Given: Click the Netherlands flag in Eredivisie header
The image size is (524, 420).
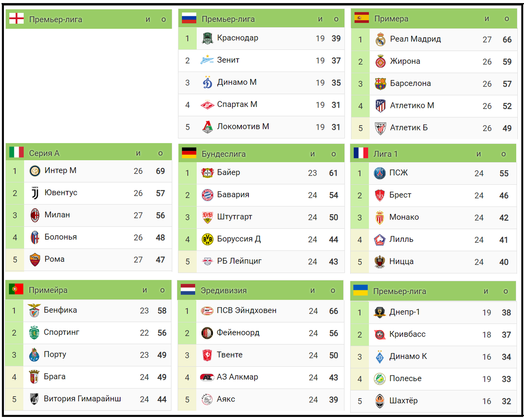Looking at the screenshot, I should (x=188, y=290).
